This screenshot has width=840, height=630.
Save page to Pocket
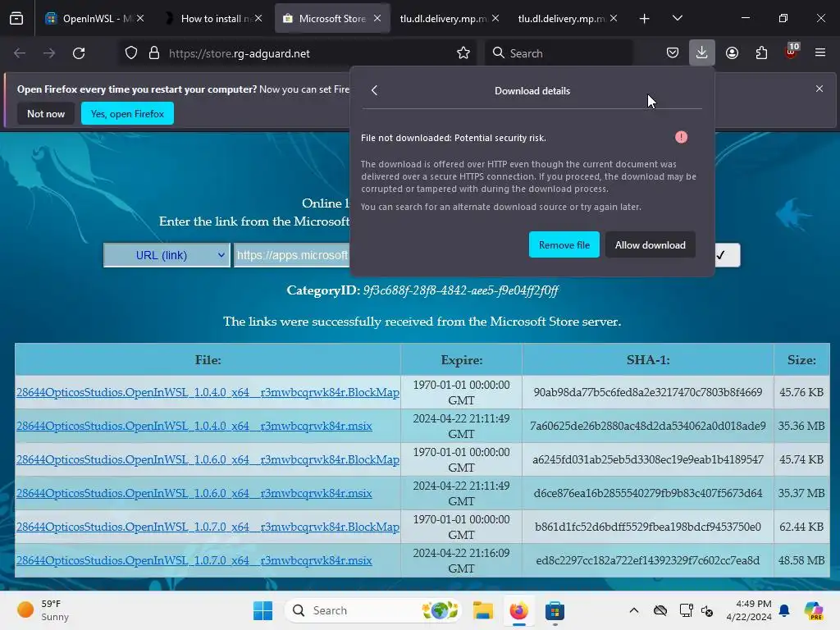point(673,53)
